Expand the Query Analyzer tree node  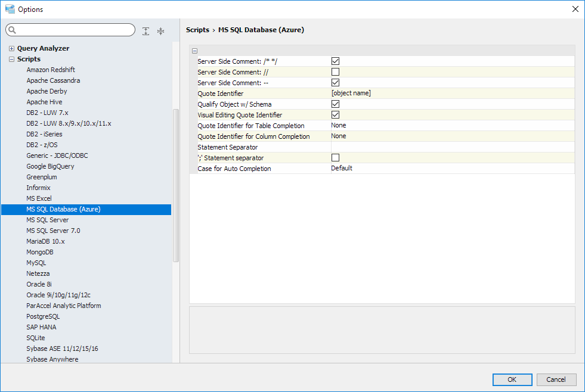pos(11,49)
